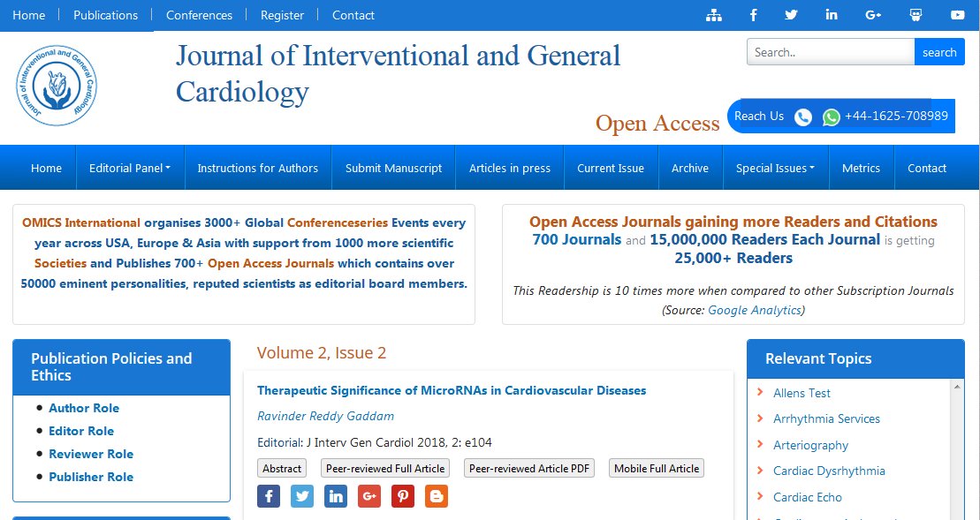Focus the Search input field
Screen dimensions: 980x520
click(x=831, y=52)
